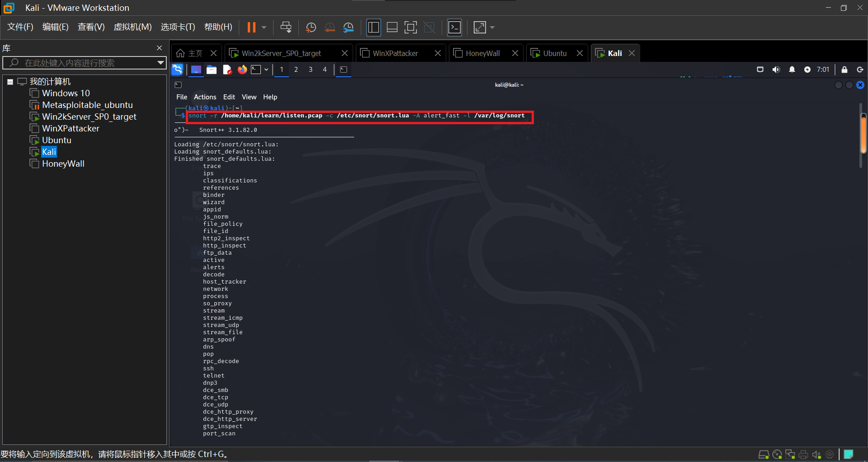Lock the Kali screen with padlock icon
Image resolution: width=868 pixels, height=462 pixels.
point(844,70)
